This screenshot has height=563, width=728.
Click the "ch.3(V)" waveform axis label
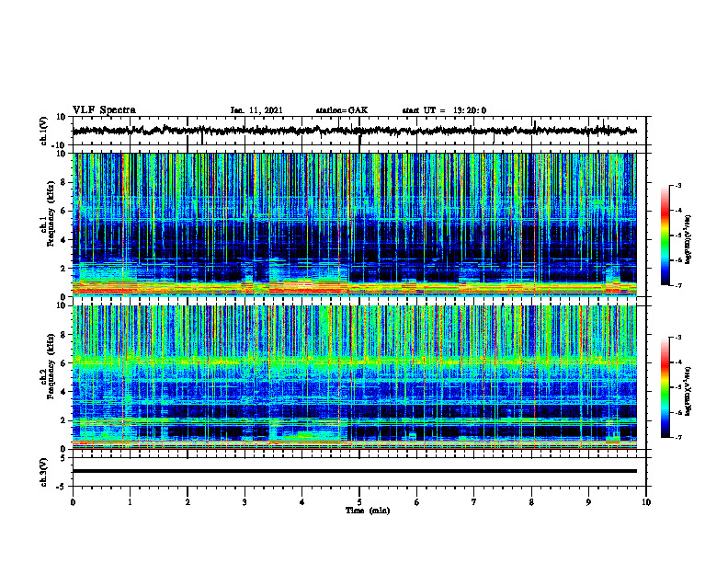44,472
